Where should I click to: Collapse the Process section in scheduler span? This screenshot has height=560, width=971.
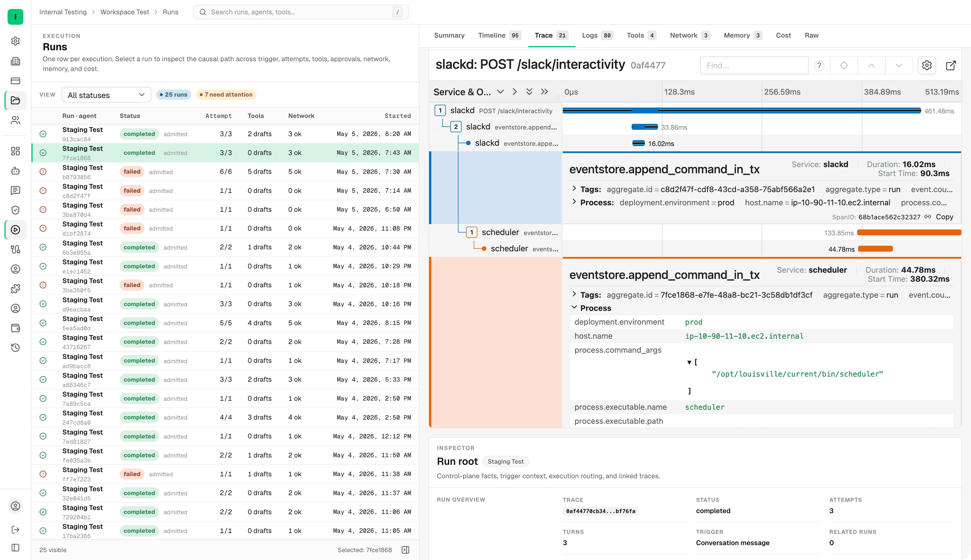point(574,307)
